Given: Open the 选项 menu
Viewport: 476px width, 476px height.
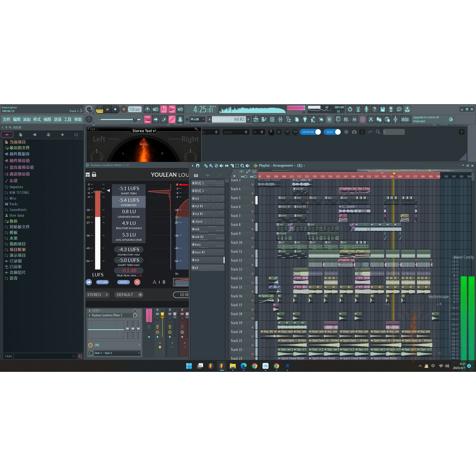Looking at the screenshot, I should pos(58,119).
